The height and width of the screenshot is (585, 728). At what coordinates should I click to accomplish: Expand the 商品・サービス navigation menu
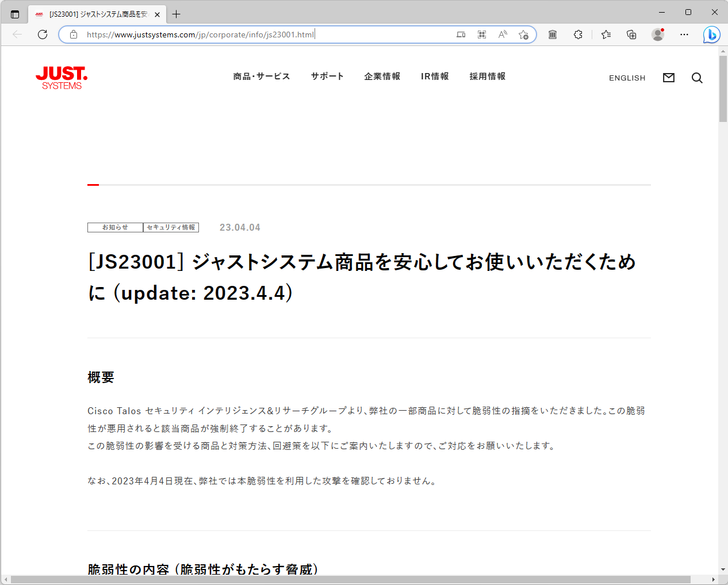coord(262,76)
